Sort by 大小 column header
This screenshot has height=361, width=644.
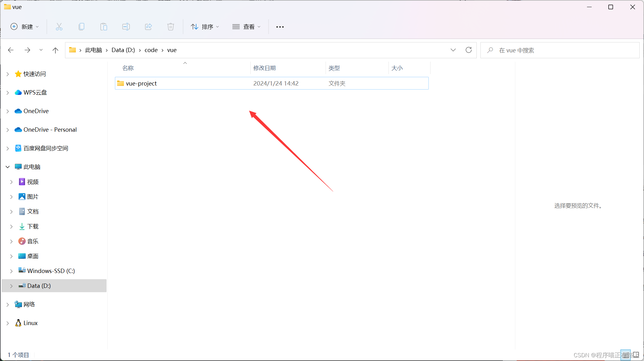[397, 68]
